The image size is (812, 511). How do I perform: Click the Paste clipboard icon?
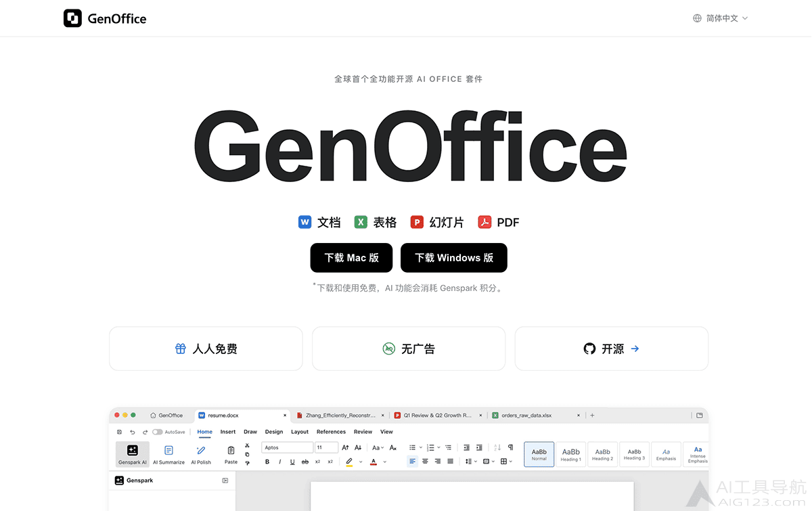(x=231, y=450)
